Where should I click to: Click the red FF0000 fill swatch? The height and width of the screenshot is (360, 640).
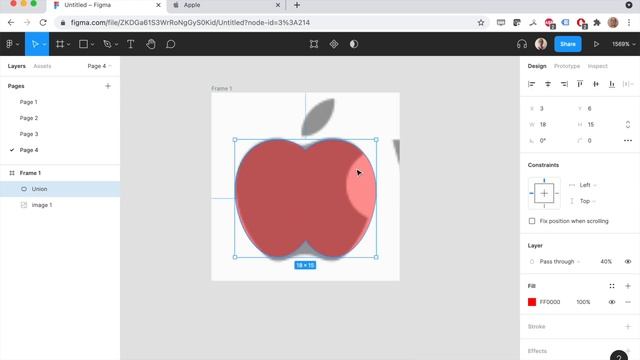coord(532,302)
